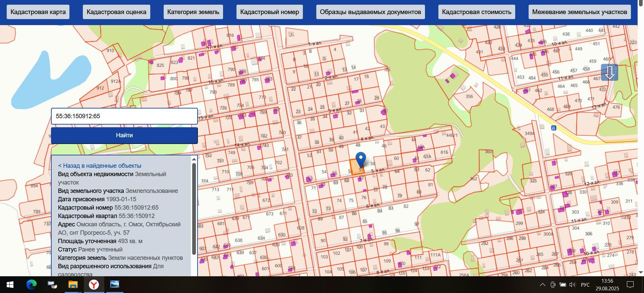
Task: Open the Кадастровая карта menu item
Action: pyautogui.click(x=38, y=12)
